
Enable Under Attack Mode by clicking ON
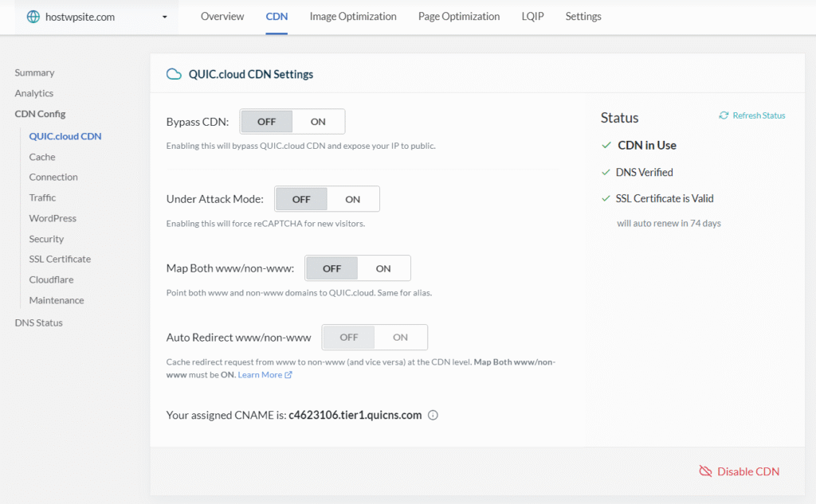pyautogui.click(x=353, y=198)
